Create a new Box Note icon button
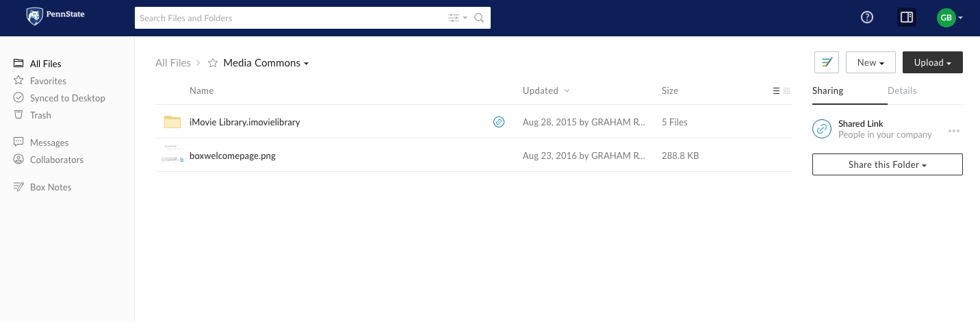Screen dimensions: 980x322 click(x=827, y=62)
